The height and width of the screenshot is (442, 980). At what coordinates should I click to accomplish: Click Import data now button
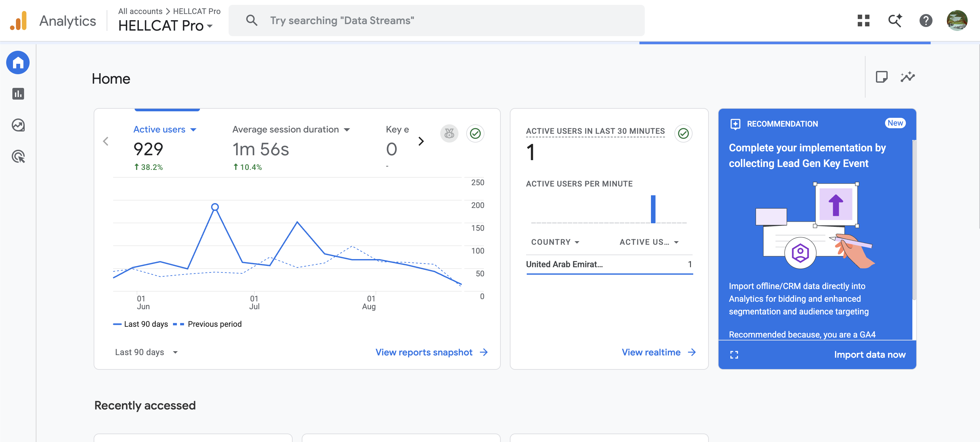pos(869,355)
